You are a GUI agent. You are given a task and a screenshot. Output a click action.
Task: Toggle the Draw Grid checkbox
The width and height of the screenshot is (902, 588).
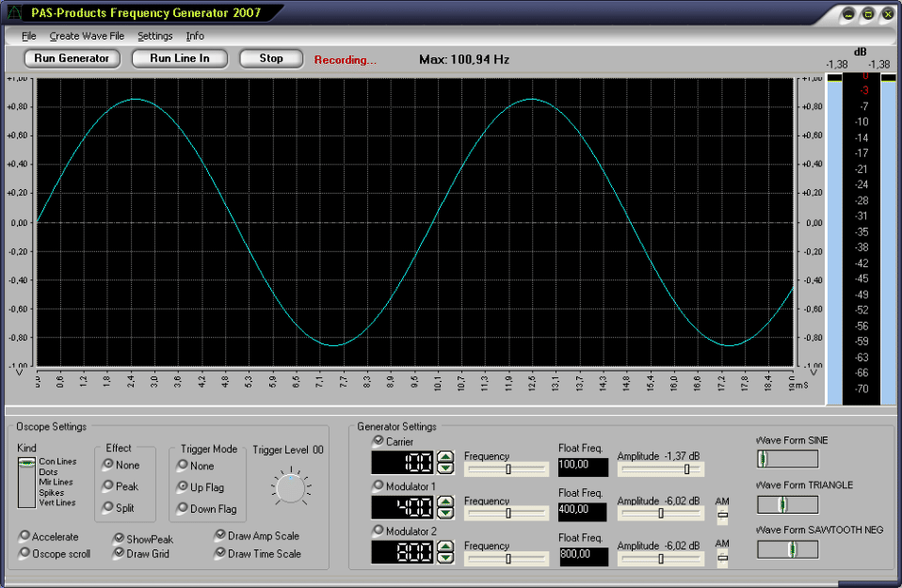[119, 553]
